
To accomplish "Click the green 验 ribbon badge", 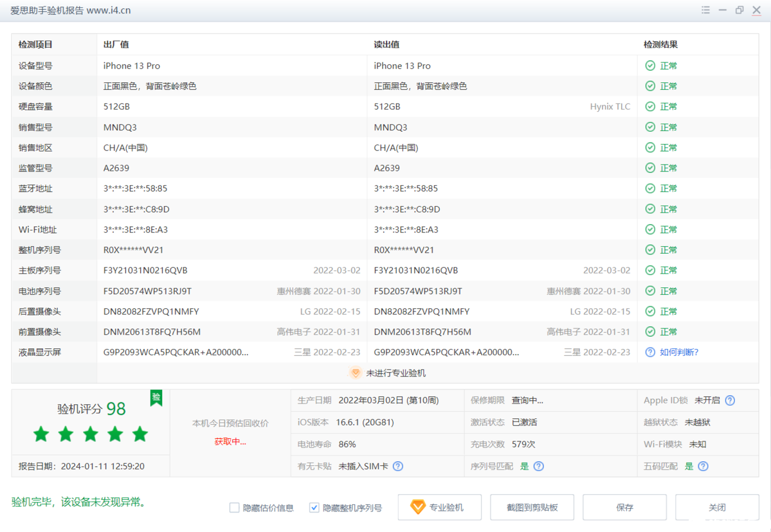I will tap(156, 398).
